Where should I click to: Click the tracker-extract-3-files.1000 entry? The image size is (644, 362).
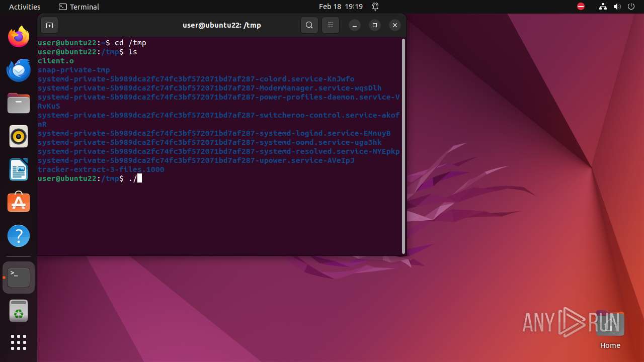point(101,169)
